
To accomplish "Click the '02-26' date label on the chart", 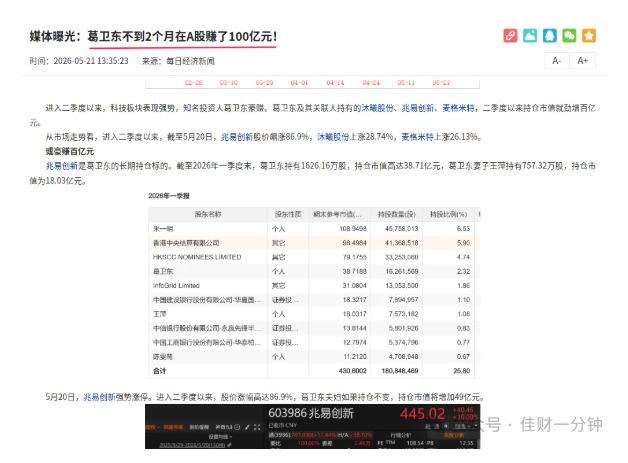I will [193, 83].
